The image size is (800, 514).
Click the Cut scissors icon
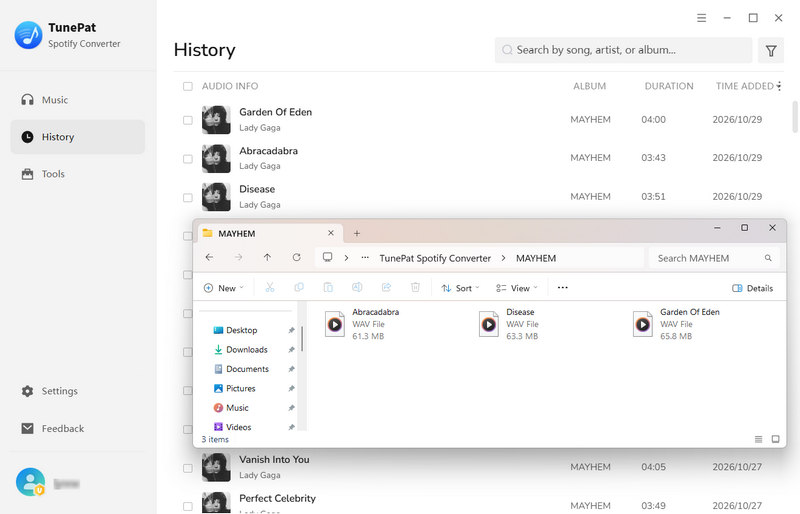pos(270,287)
